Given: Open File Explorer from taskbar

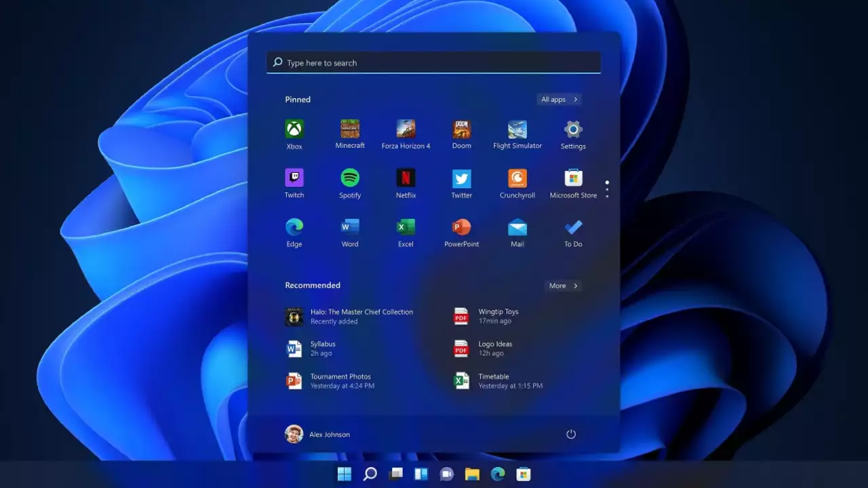Looking at the screenshot, I should coord(472,474).
